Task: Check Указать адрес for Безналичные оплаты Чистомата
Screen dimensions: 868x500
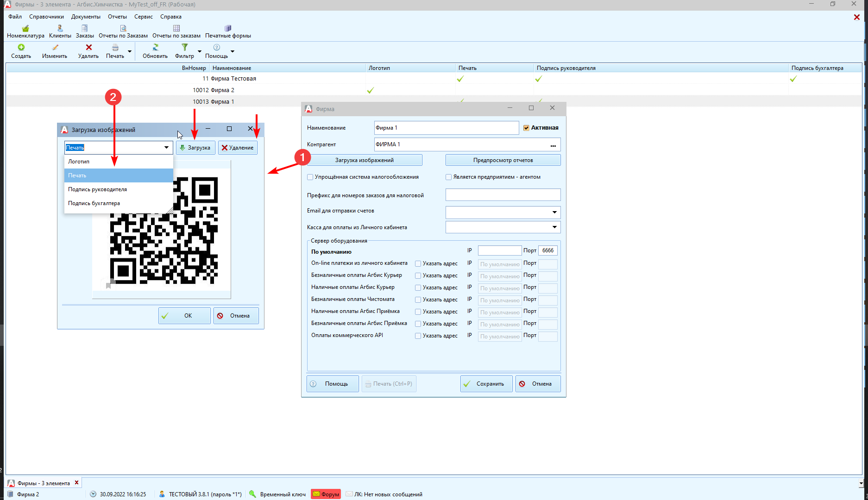Action: (418, 300)
